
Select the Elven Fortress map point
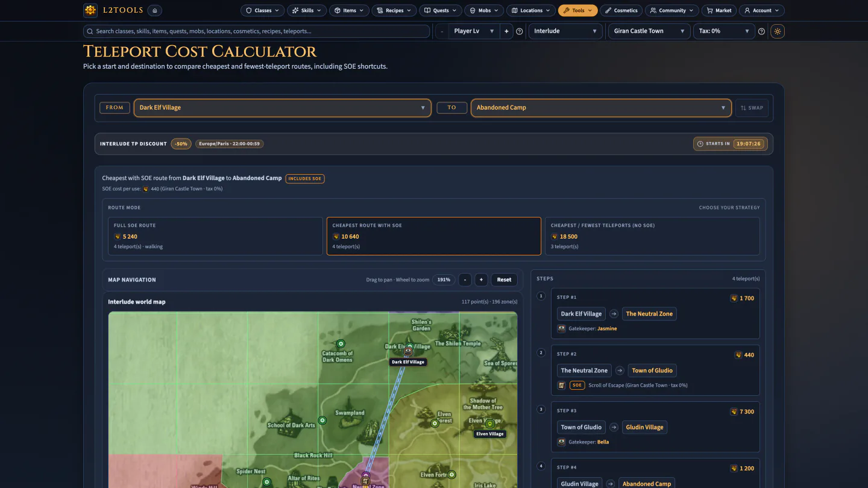451,475
